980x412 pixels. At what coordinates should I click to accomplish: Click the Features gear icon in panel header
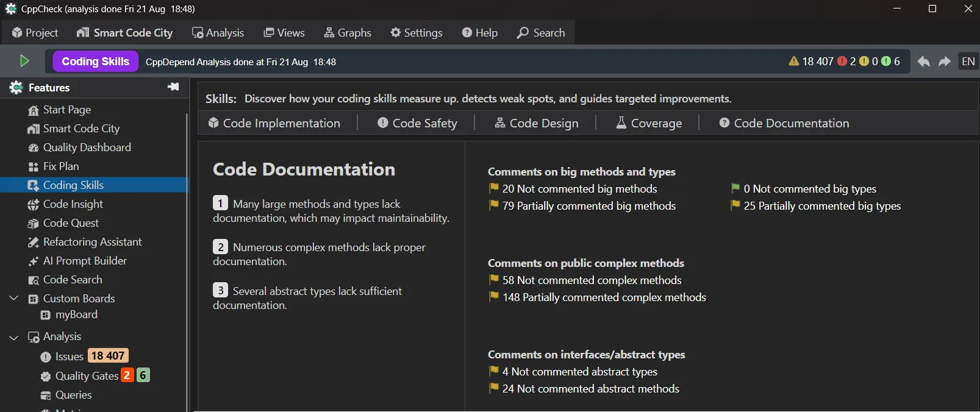16,88
